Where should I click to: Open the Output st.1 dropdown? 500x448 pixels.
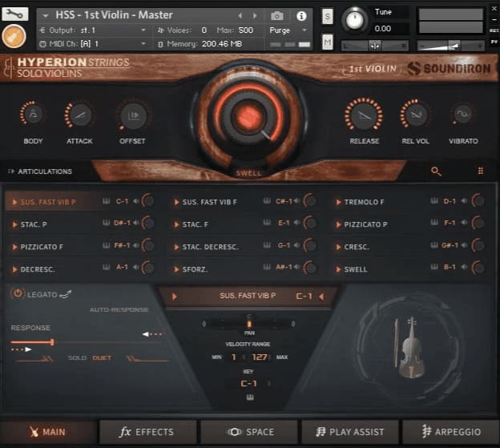(x=92, y=30)
